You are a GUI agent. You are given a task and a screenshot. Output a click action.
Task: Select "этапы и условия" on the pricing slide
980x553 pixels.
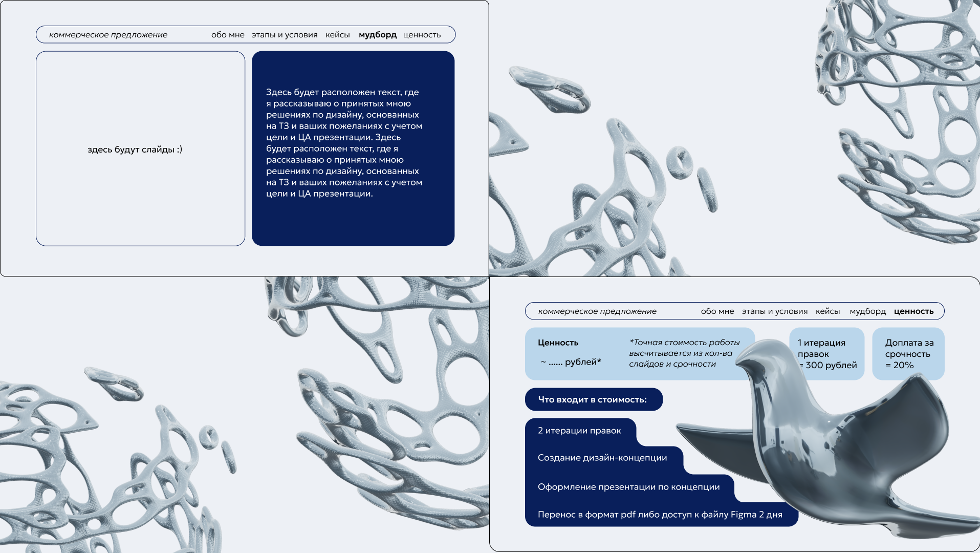774,311
